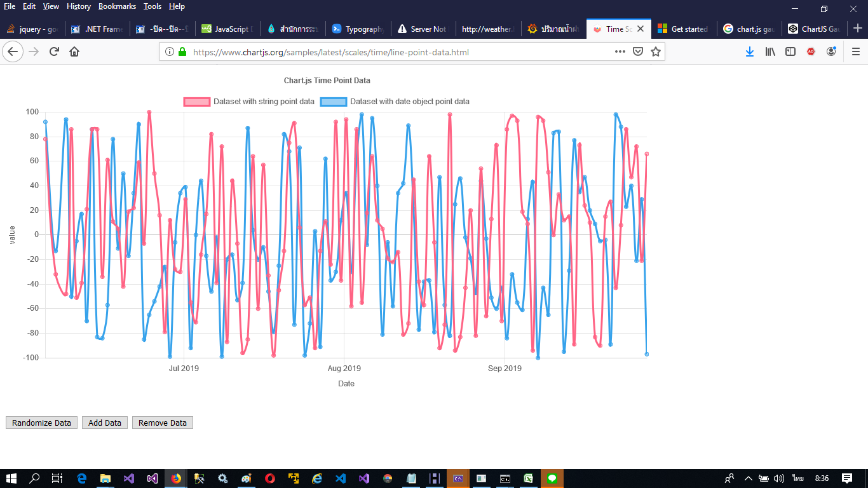Screen dimensions: 868x488
Task: Switch to the chart.js Google search tab
Action: pos(749,29)
